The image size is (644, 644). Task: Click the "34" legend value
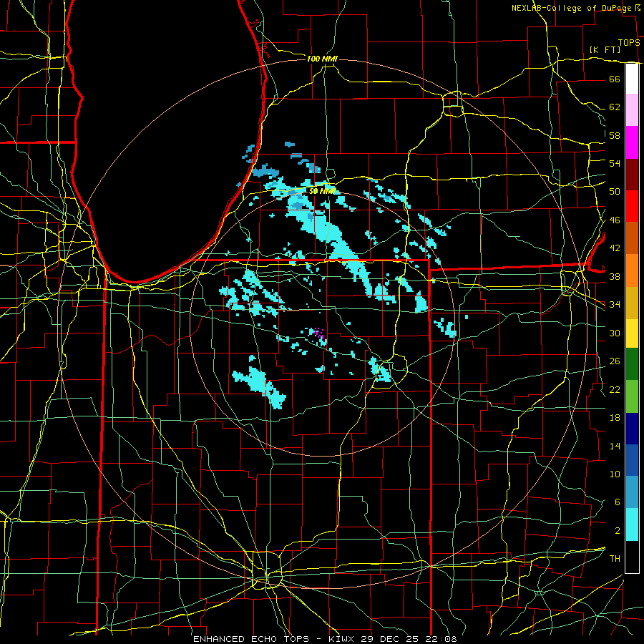[615, 304]
